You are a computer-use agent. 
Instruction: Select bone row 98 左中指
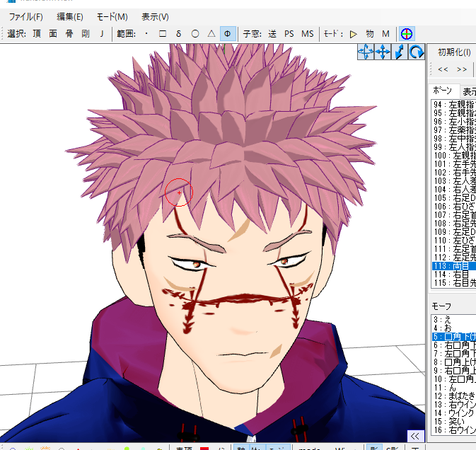pos(454,139)
